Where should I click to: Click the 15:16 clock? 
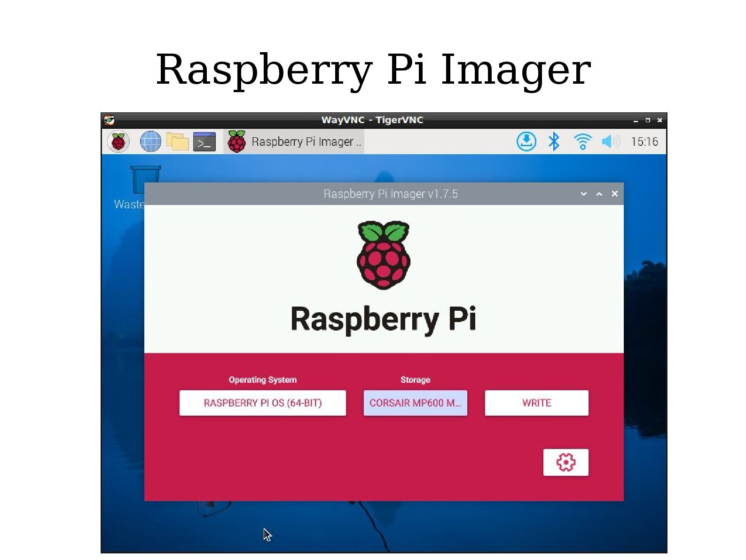(644, 142)
